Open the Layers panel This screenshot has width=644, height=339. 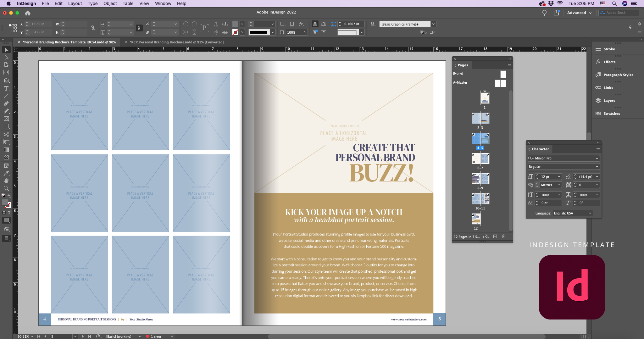[609, 100]
